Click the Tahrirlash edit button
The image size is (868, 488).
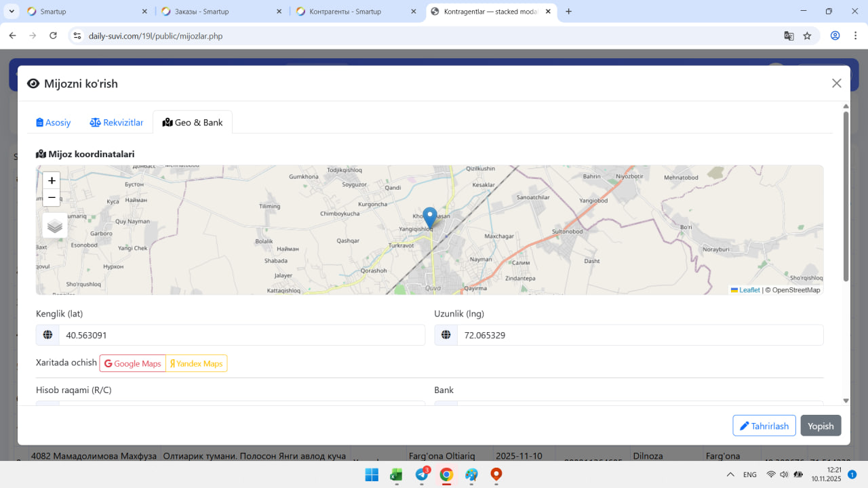(x=764, y=426)
